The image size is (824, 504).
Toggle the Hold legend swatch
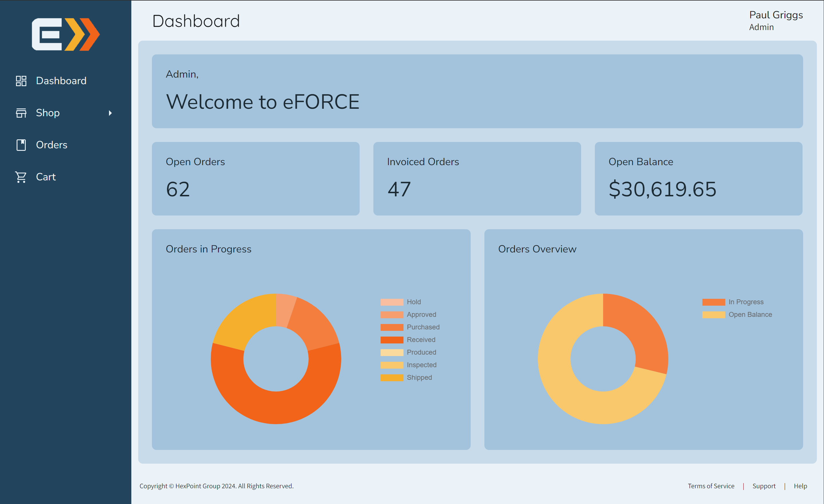392,302
